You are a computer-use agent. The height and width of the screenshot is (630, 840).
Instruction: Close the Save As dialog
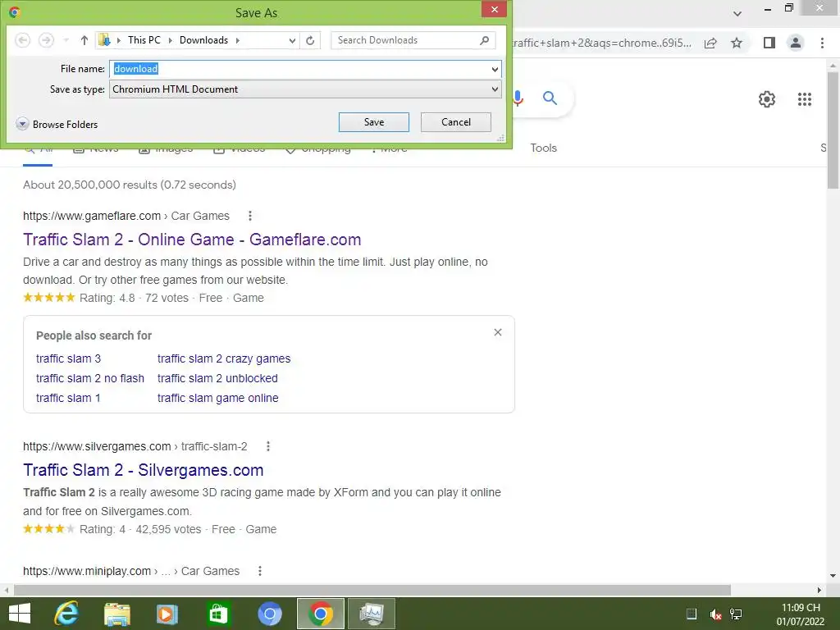[x=494, y=9]
